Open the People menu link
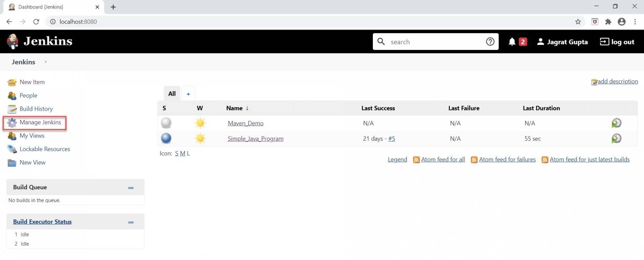Viewport: 644px width, 260px height. coord(29,95)
